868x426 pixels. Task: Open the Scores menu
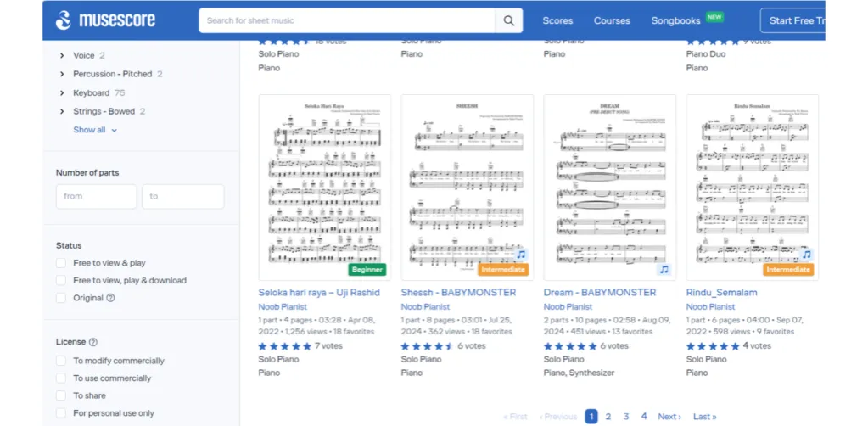point(557,20)
